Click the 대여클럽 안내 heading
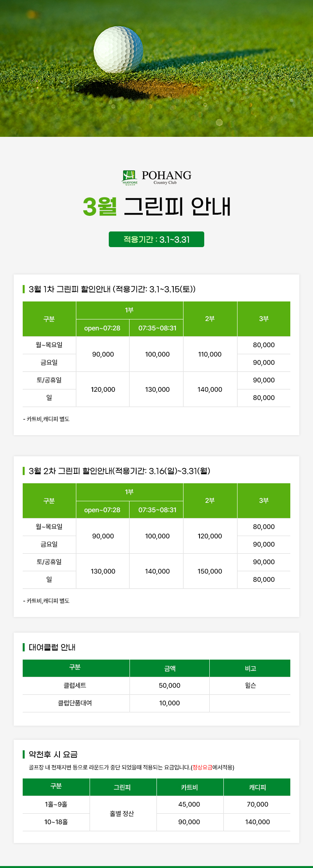The height and width of the screenshot is (868, 313). 52,647
